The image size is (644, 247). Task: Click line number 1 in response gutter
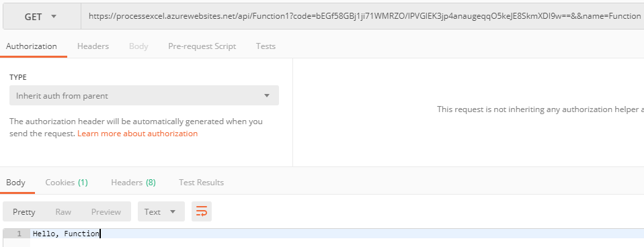coord(19,234)
